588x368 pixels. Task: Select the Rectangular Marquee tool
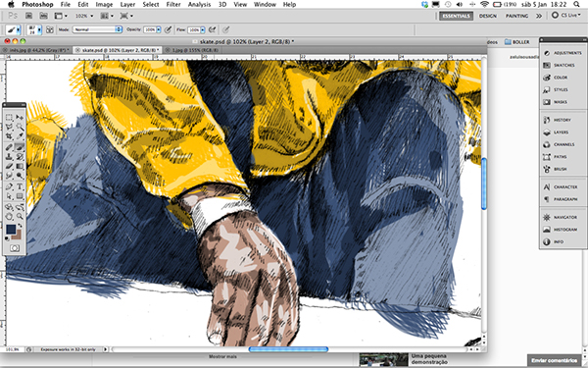(9, 118)
